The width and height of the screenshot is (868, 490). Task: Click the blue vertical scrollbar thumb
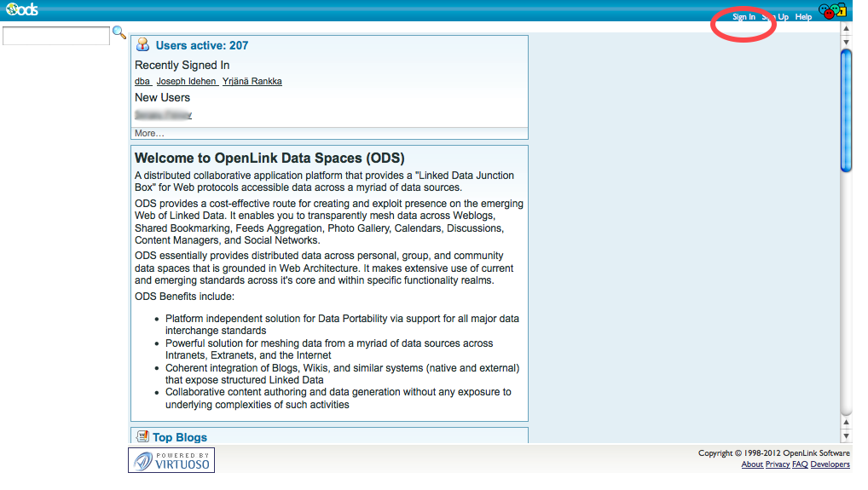pos(846,111)
